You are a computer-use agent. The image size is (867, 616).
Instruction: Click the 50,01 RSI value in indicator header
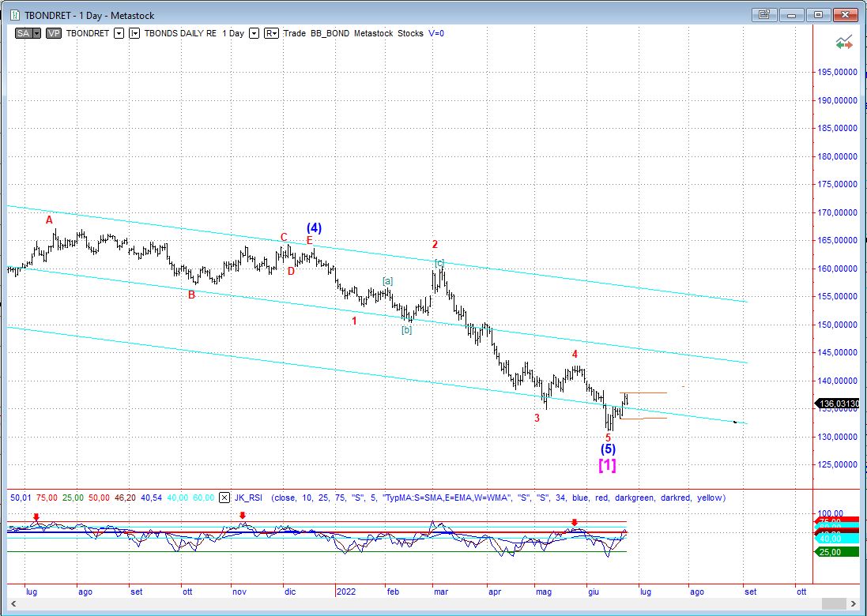21,498
